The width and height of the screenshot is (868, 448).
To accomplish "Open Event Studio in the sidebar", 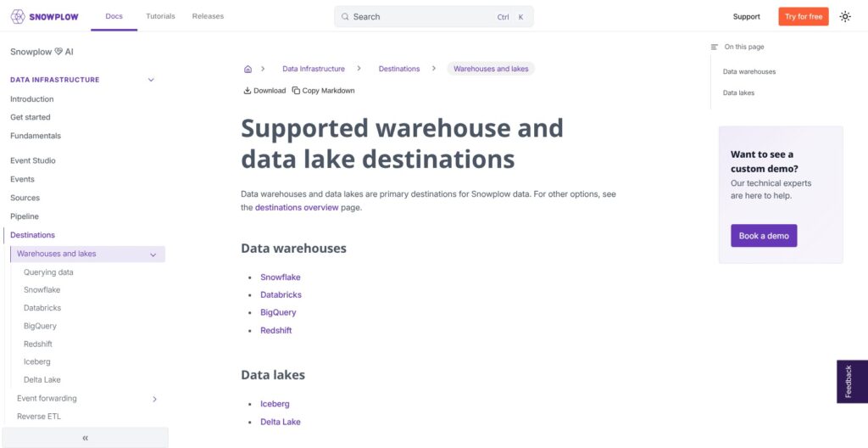I will click(33, 161).
